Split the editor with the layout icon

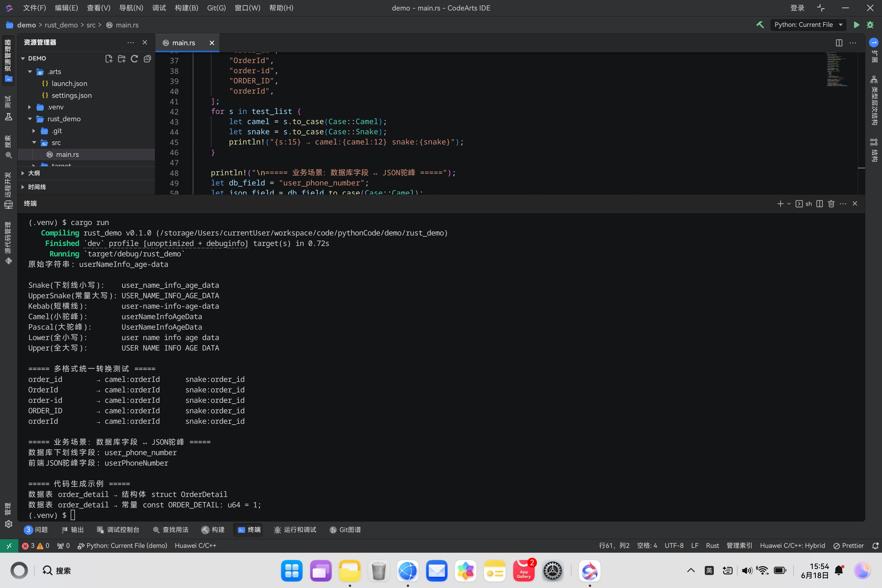pos(839,43)
